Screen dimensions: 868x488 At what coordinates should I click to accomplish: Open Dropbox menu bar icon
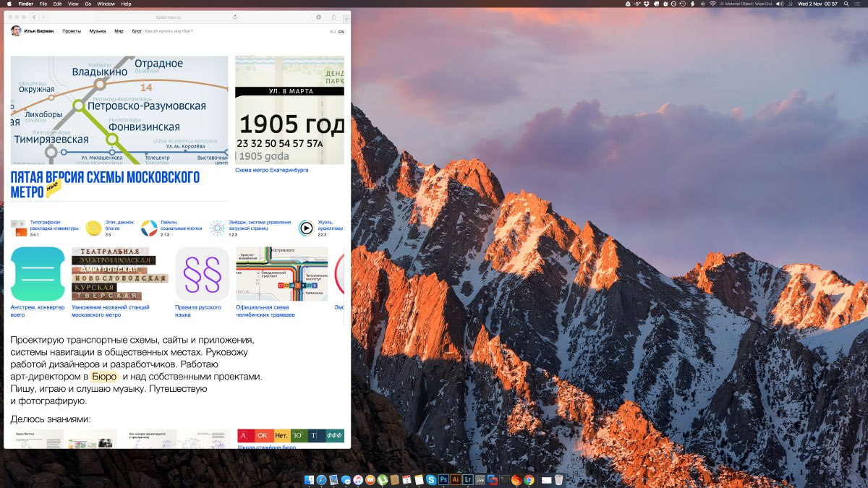tap(647, 4)
